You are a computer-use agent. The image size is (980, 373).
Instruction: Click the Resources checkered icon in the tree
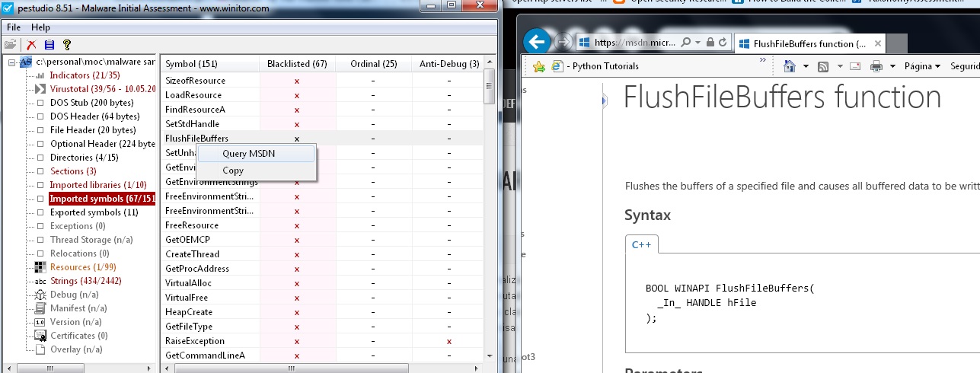click(x=40, y=267)
